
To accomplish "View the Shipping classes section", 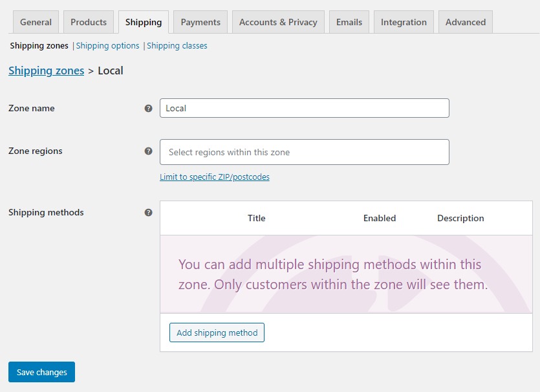I will point(176,45).
